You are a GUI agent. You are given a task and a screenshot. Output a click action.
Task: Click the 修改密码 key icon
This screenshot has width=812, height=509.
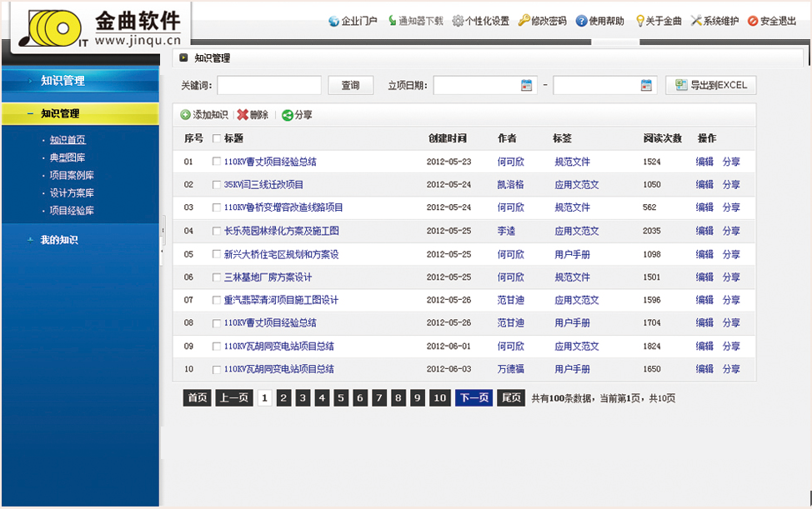pyautogui.click(x=524, y=22)
